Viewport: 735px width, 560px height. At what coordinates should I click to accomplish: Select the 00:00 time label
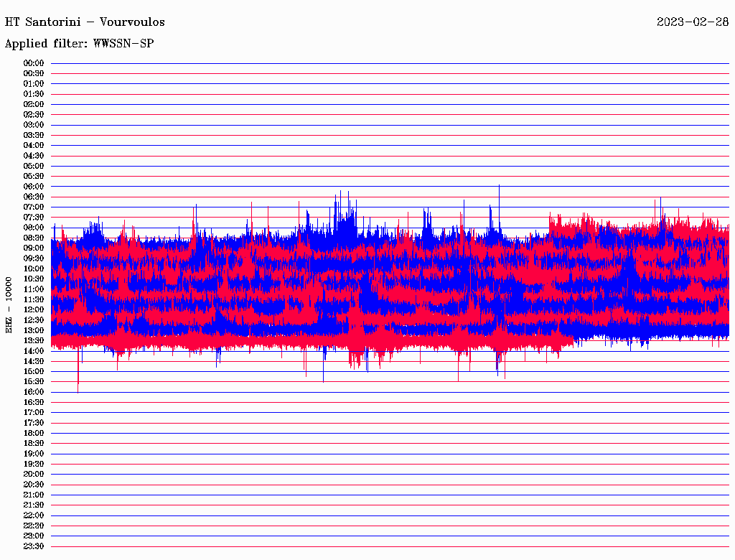[34, 63]
